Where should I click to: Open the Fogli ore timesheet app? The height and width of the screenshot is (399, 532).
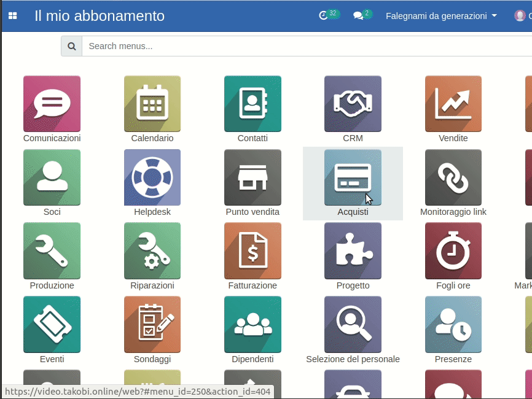coord(453,251)
